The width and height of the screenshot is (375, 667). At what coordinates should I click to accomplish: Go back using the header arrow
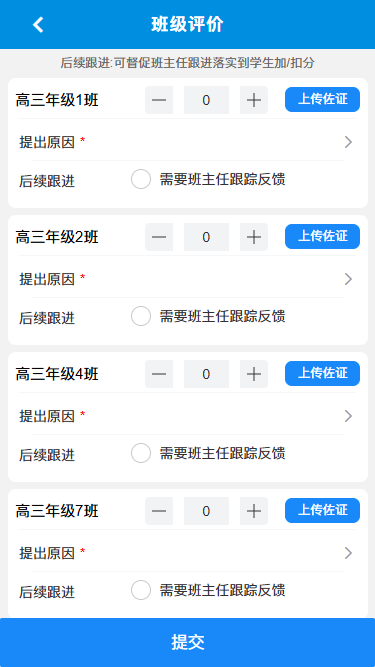[x=38, y=25]
